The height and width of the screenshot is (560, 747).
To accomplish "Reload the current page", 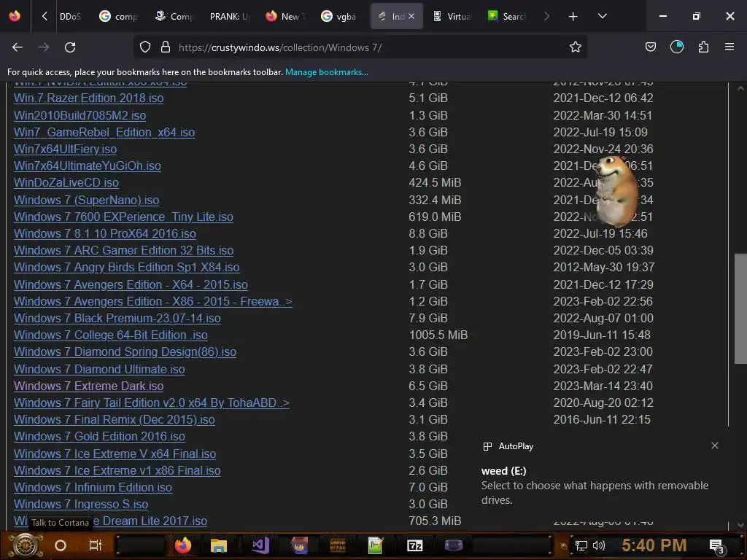I will (70, 47).
